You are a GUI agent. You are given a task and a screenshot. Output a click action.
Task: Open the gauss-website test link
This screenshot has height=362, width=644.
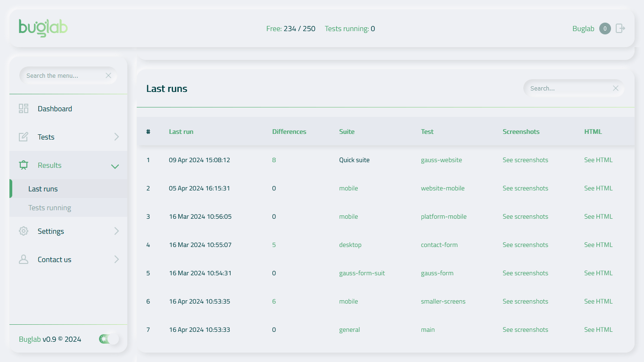tap(441, 160)
